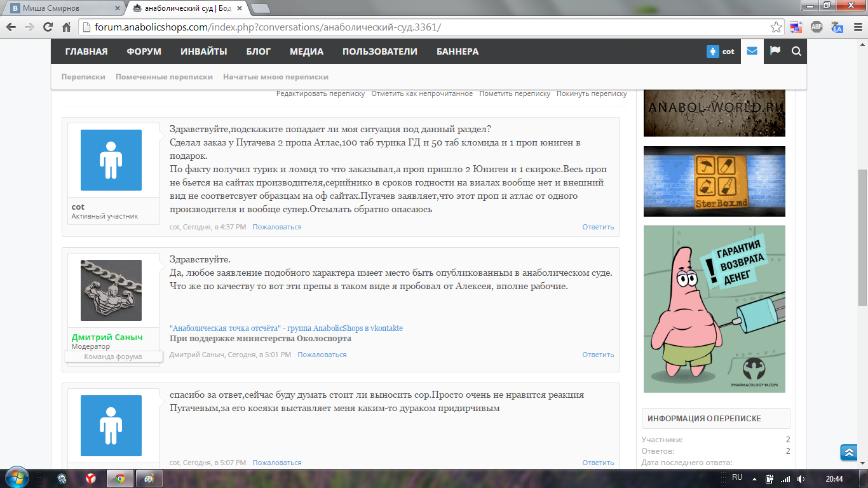This screenshot has width=868, height=488.
Task: Open Дмитрий Саныч's avatar image
Action: click(x=111, y=290)
